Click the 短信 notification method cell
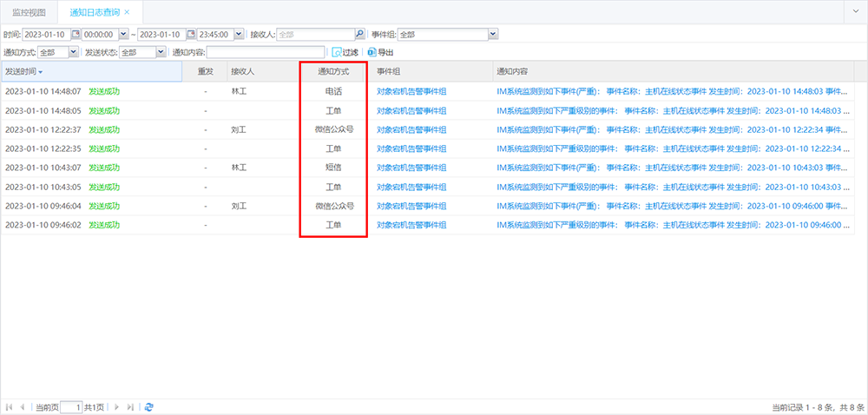 pyautogui.click(x=333, y=168)
